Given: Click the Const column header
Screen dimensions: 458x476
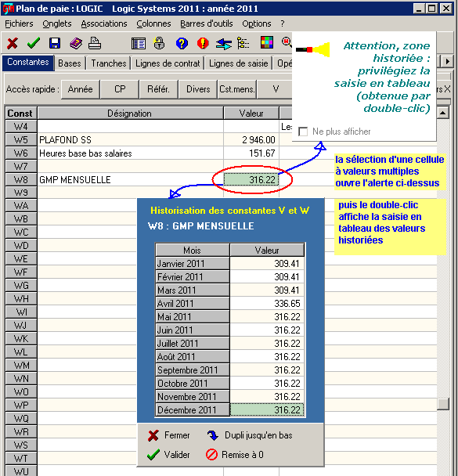Looking at the screenshot, I should [20, 114].
